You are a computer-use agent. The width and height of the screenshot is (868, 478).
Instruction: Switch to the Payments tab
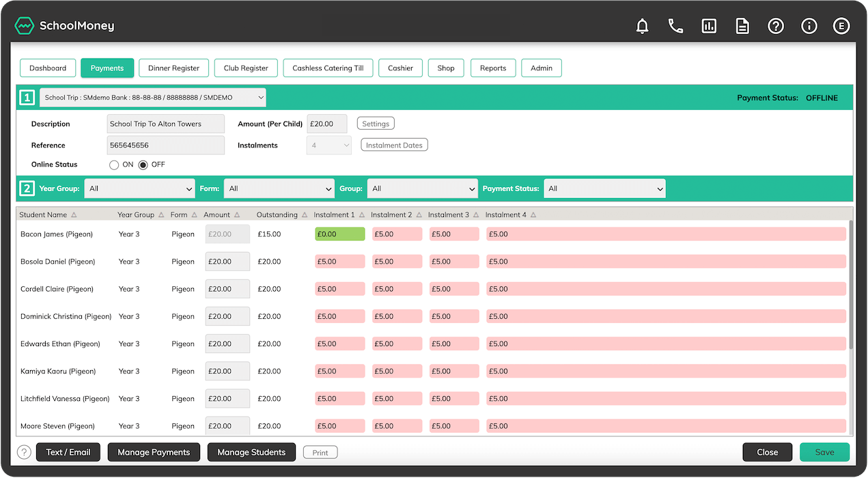[x=107, y=68]
